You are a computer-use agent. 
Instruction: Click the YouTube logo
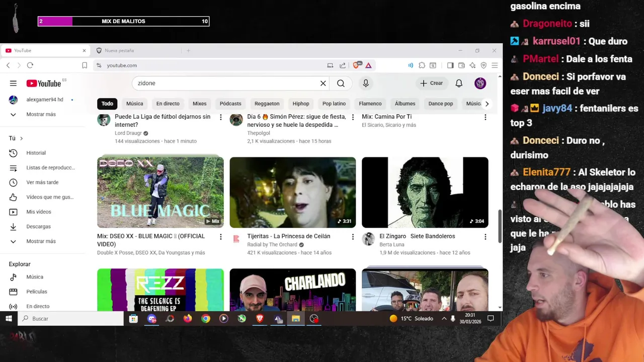pyautogui.click(x=44, y=83)
